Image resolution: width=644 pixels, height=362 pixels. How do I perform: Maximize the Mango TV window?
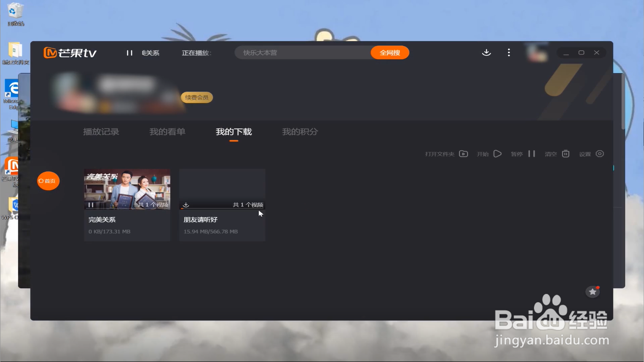pos(581,53)
